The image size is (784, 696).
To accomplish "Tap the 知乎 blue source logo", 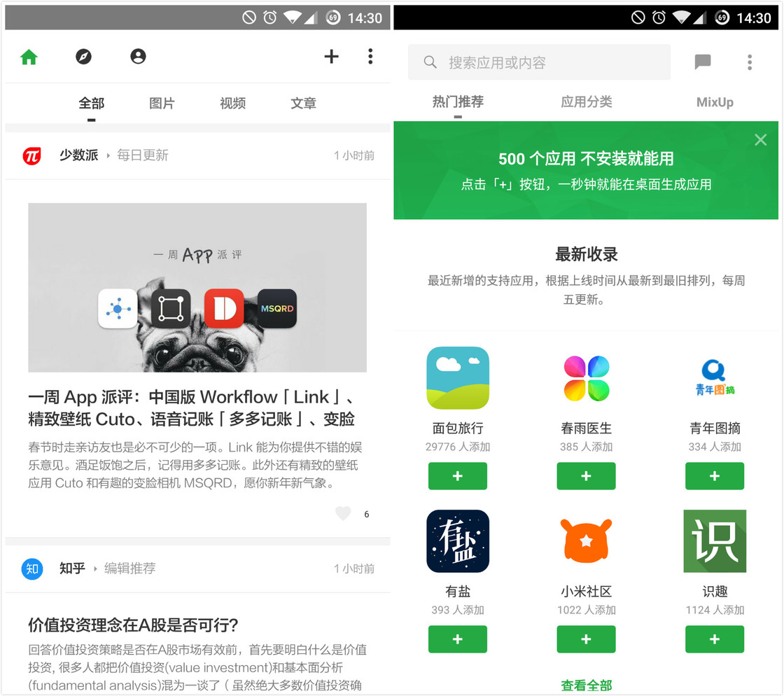I will pyautogui.click(x=31, y=569).
